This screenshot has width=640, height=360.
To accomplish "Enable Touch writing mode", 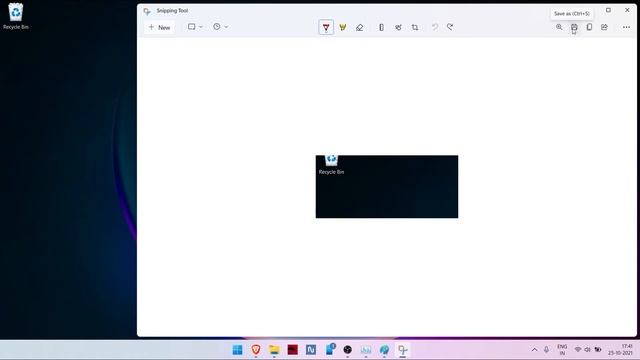I will [x=398, y=27].
